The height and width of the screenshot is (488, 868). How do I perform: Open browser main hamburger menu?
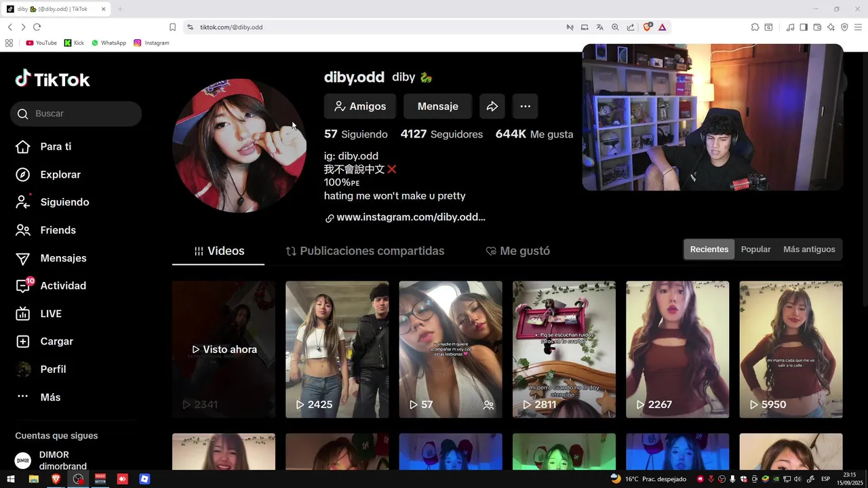click(858, 27)
